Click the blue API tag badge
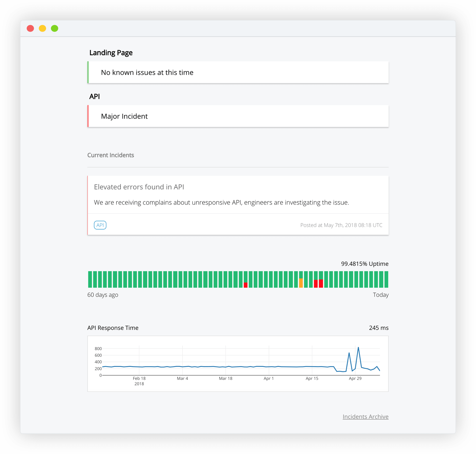Viewport: 476px width, 454px height. click(x=100, y=225)
